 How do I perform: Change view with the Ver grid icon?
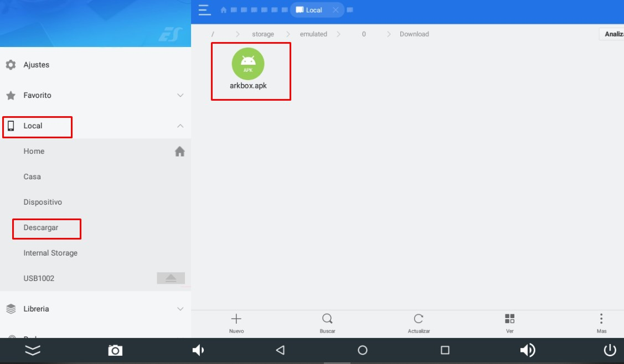509,319
